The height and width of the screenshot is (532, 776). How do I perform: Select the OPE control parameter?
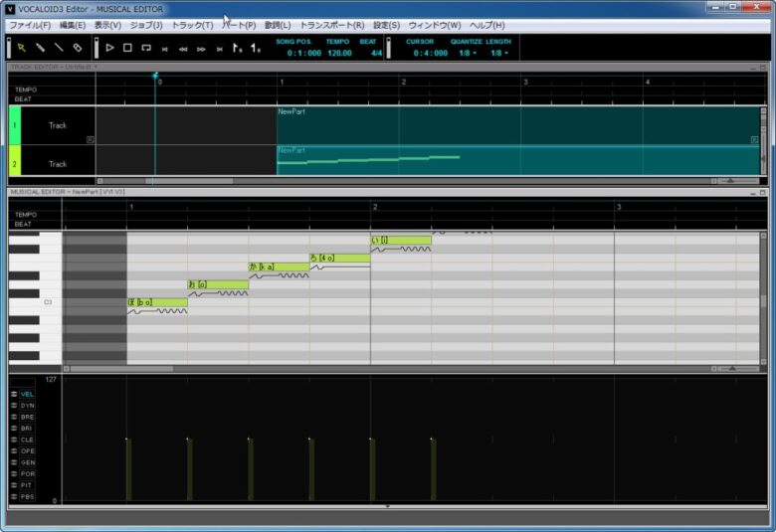point(27,450)
